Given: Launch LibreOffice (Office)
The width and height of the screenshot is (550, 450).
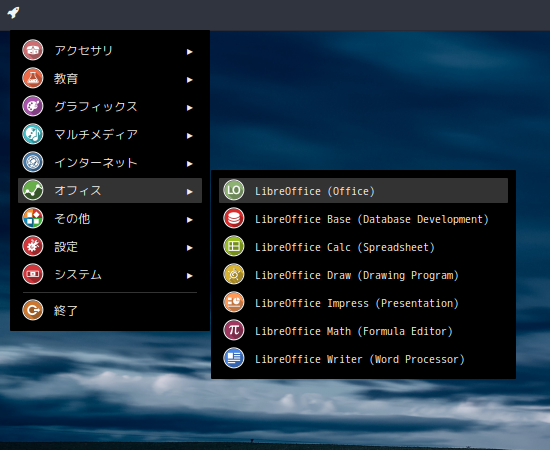Looking at the screenshot, I should click(x=363, y=190).
